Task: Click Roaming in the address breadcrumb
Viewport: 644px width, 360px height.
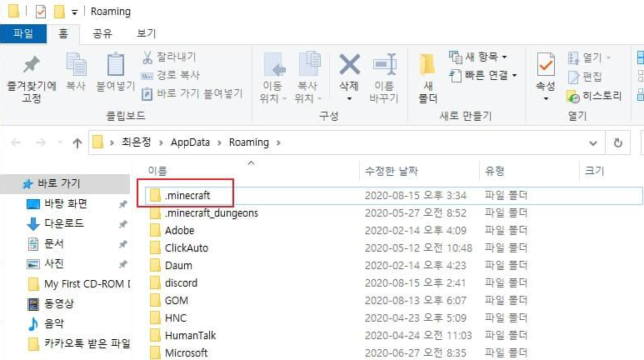Action: [249, 142]
